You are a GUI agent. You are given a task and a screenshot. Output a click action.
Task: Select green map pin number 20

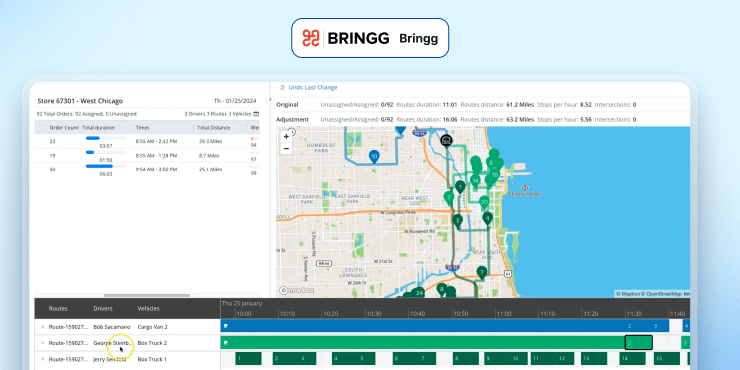click(x=484, y=203)
